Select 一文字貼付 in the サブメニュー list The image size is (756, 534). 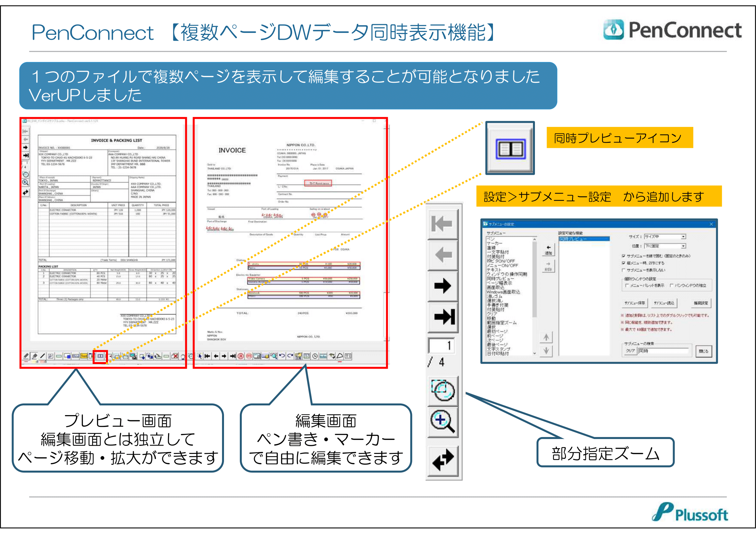tap(498, 252)
